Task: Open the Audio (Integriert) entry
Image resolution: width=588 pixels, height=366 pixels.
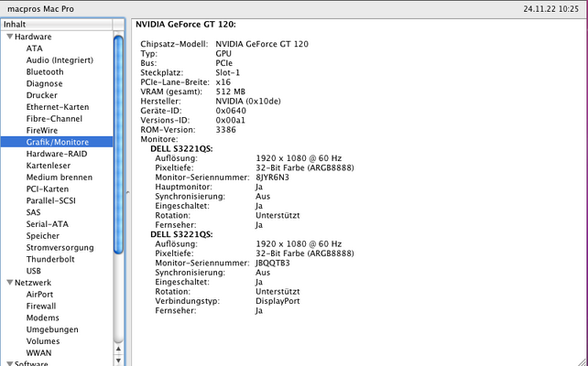Action: (x=60, y=60)
